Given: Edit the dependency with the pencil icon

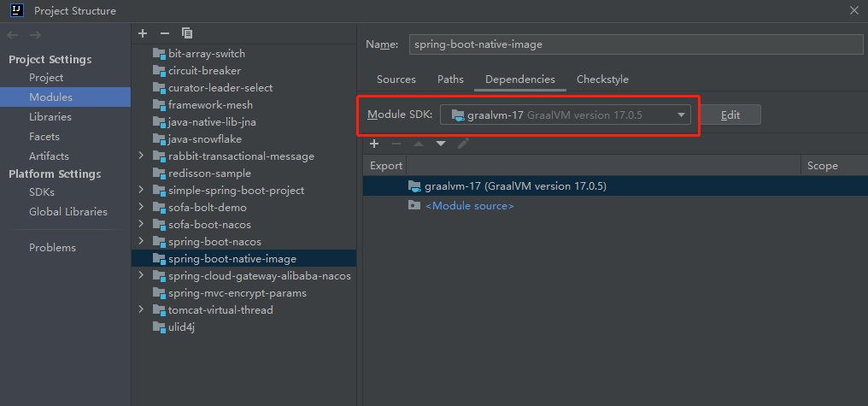Looking at the screenshot, I should [463, 144].
